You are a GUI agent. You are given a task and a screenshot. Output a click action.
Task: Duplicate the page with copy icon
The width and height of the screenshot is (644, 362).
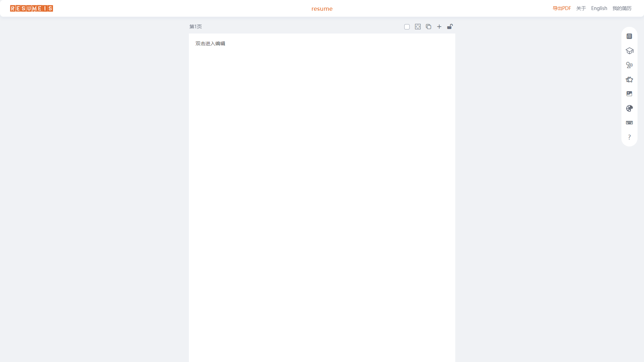pos(429,27)
